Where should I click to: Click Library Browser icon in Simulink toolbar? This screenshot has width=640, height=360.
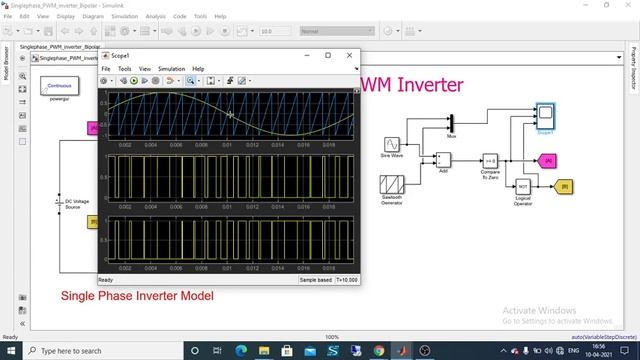coord(110,31)
